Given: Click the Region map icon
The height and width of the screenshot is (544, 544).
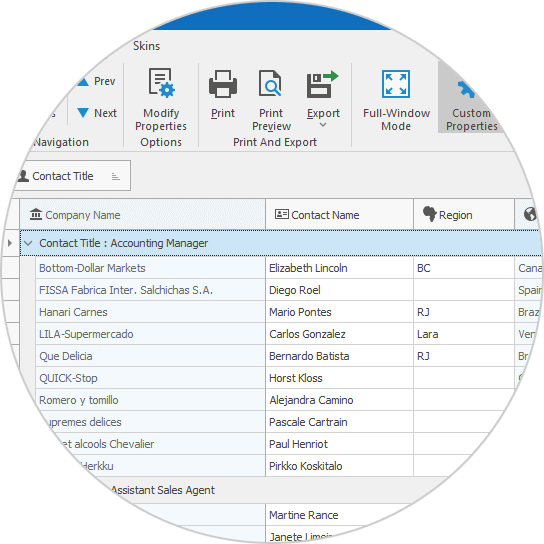Looking at the screenshot, I should click(x=430, y=213).
